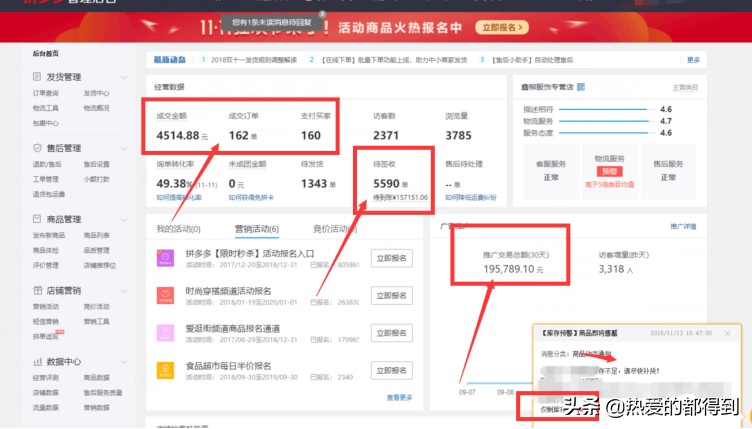Collapse the 数据中心 sidebar section
Screen dimensions: 752x429
click(x=123, y=362)
